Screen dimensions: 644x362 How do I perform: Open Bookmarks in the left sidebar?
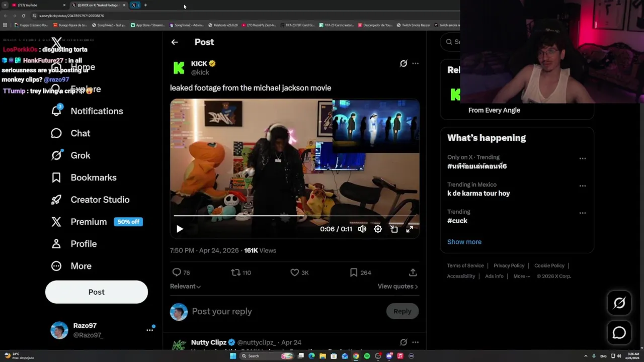56,177
